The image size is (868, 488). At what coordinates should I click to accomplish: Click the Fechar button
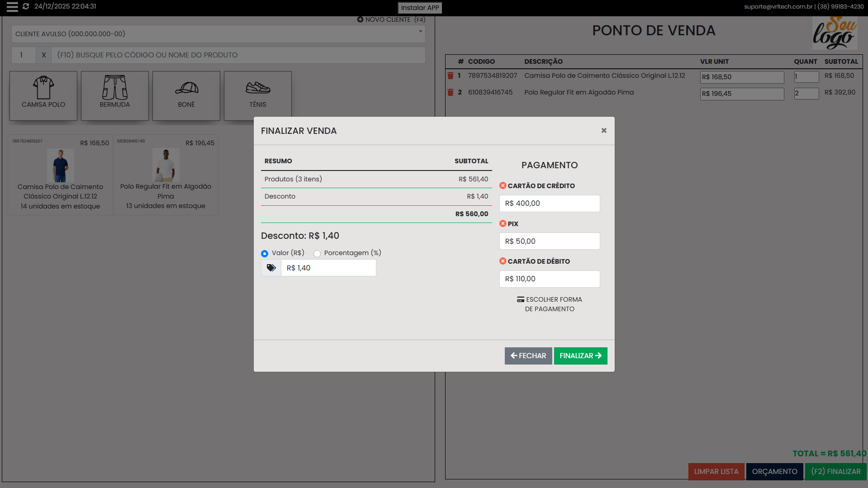coord(528,356)
